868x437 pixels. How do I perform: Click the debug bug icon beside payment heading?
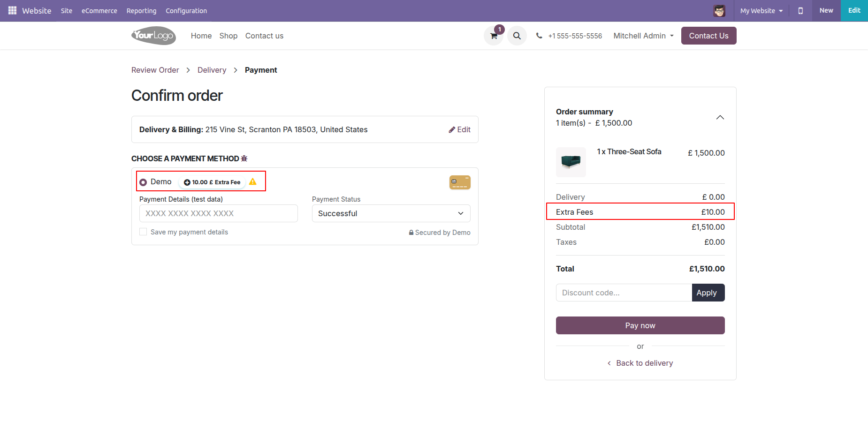tap(244, 158)
